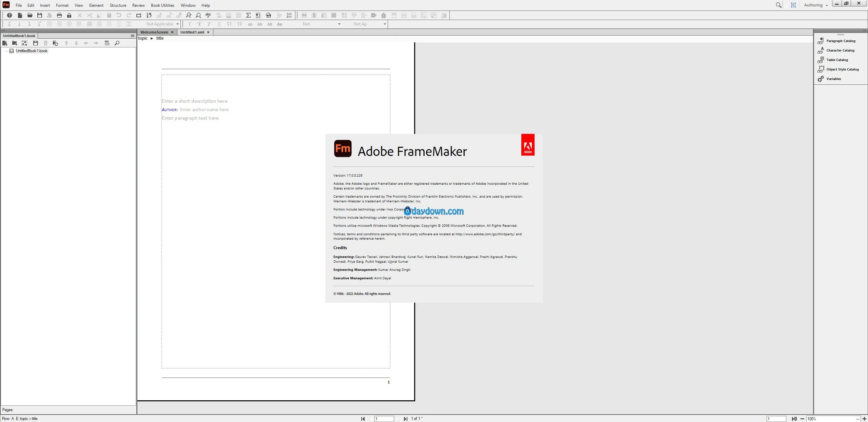Image resolution: width=868 pixels, height=422 pixels.
Task: Click the Sigma equations icon
Action: point(248,15)
